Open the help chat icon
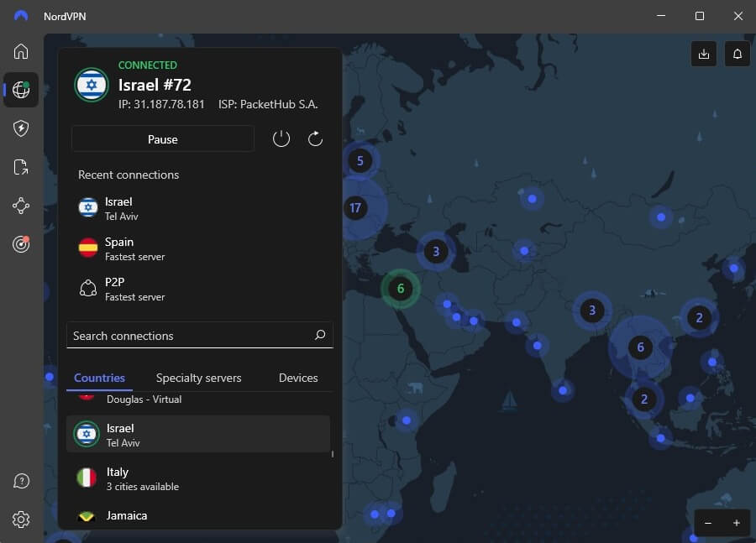Screen dimensions: 756x543 [x=21, y=481]
